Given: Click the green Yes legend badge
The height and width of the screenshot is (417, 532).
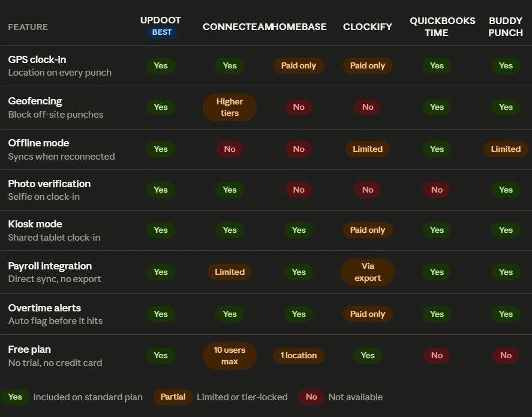Looking at the screenshot, I should (x=15, y=397).
